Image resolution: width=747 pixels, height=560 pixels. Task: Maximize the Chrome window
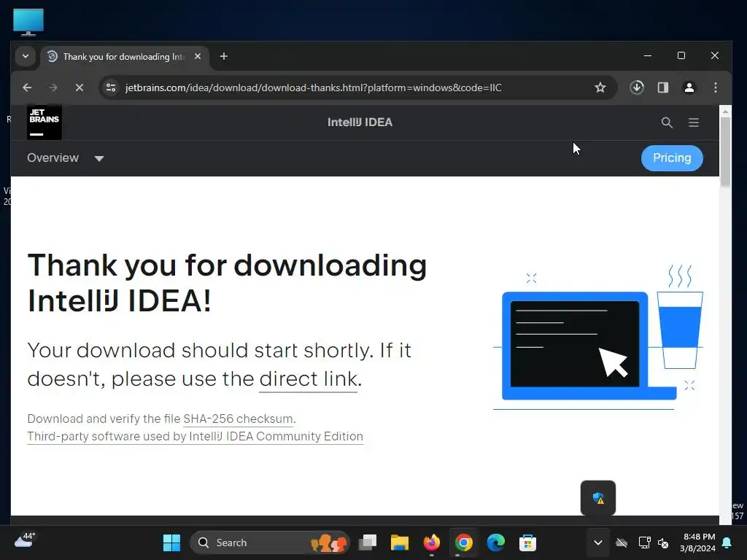tap(681, 55)
